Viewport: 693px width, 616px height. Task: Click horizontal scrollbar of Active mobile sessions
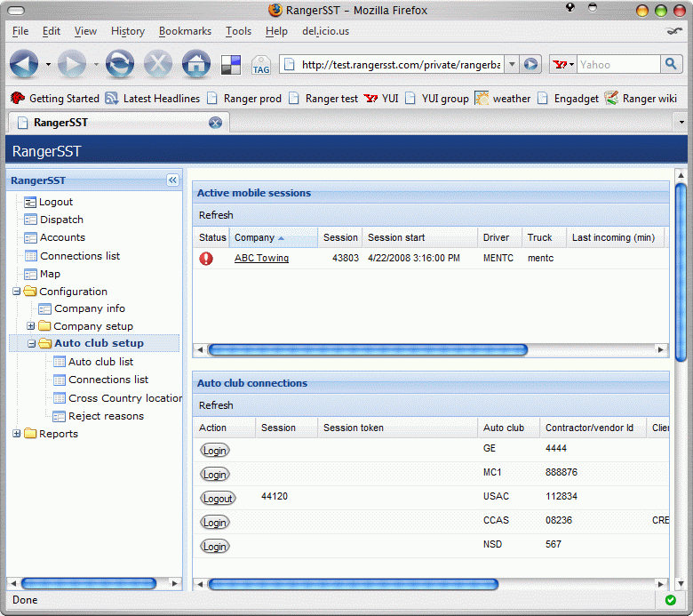pos(367,350)
